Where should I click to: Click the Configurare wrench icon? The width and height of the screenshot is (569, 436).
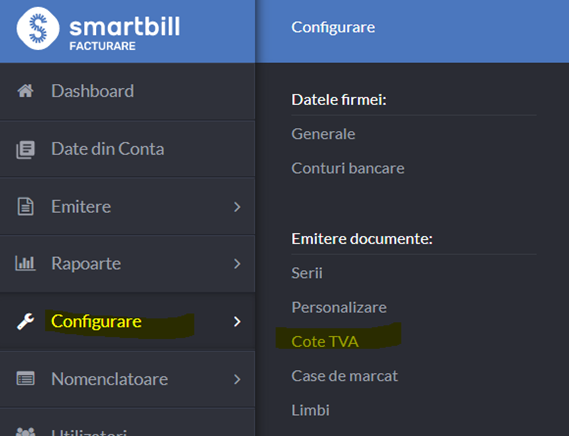25,322
